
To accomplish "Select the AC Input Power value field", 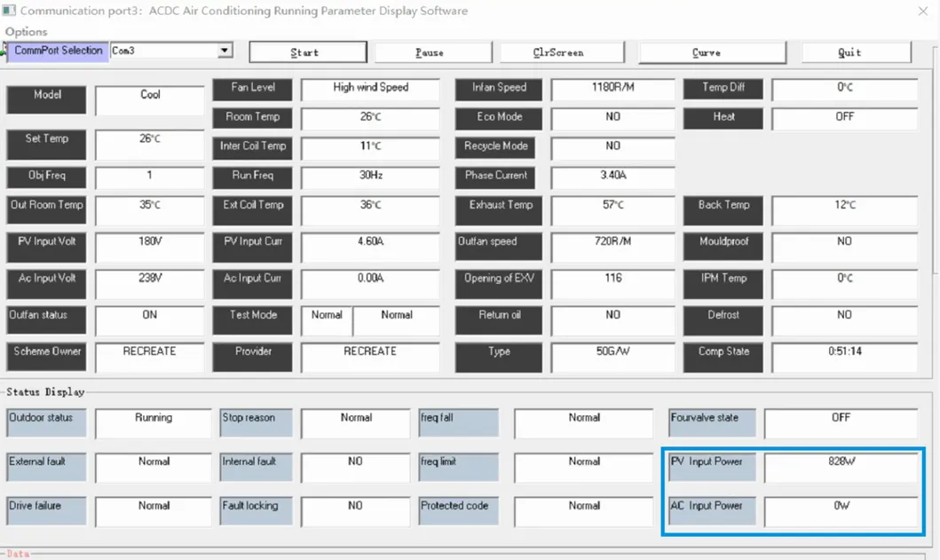I will 841,506.
